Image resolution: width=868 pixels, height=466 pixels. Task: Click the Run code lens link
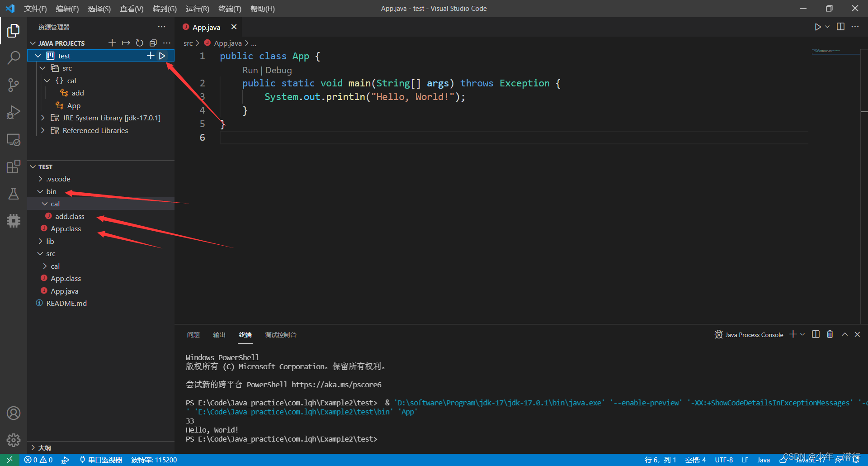(250, 70)
